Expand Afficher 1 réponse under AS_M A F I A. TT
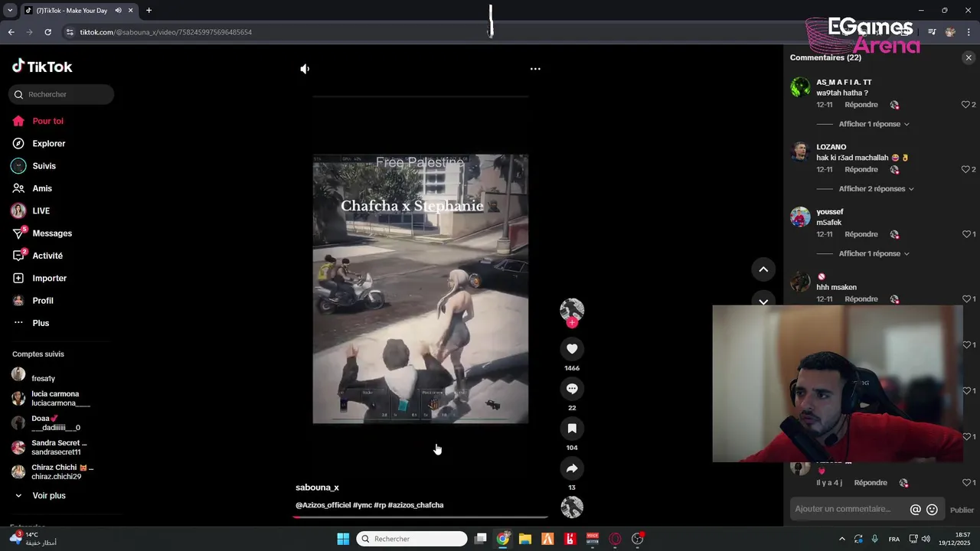This screenshot has width=980, height=551. pos(874,124)
